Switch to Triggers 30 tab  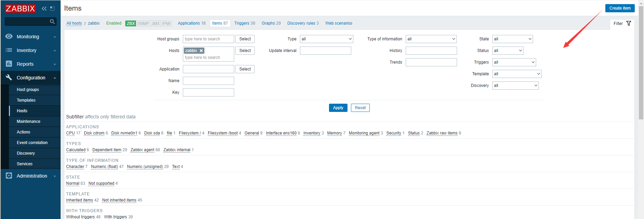244,23
